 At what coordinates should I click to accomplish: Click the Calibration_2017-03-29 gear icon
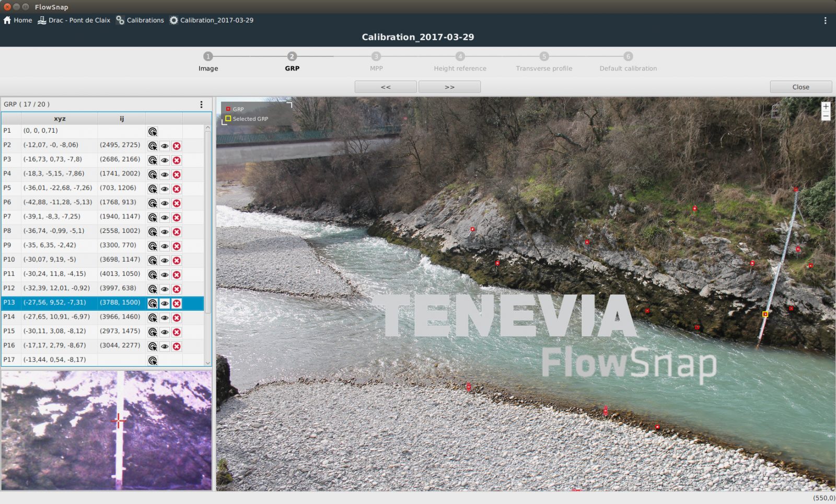click(173, 20)
